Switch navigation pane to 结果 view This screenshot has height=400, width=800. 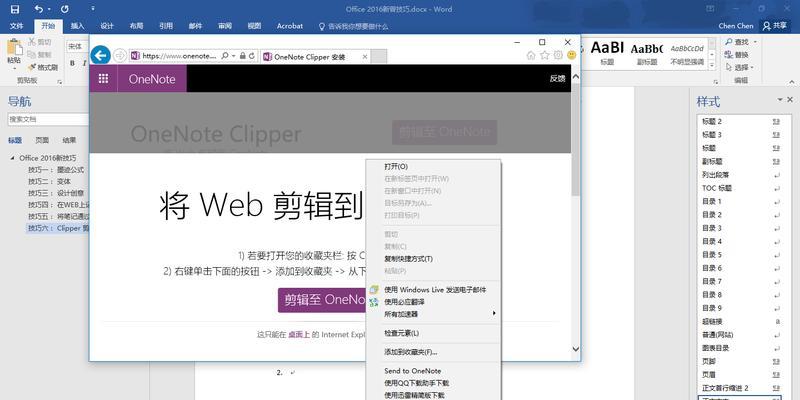[x=69, y=140]
